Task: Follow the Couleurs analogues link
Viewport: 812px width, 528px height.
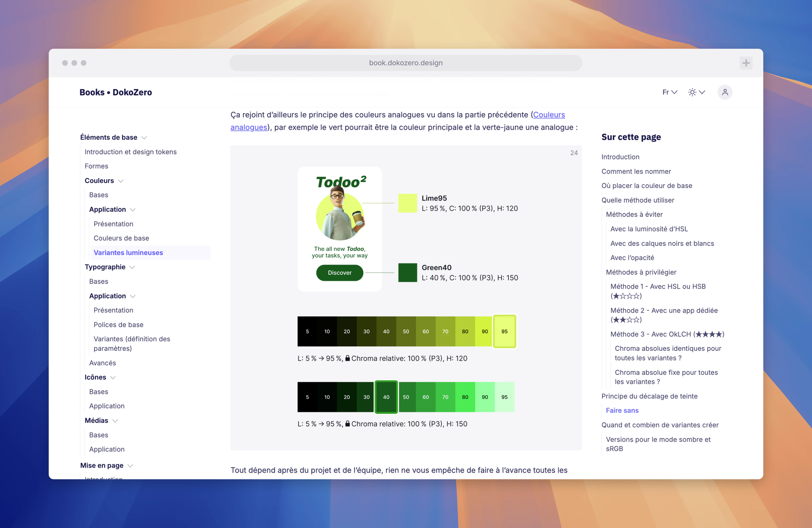Action: click(x=549, y=115)
